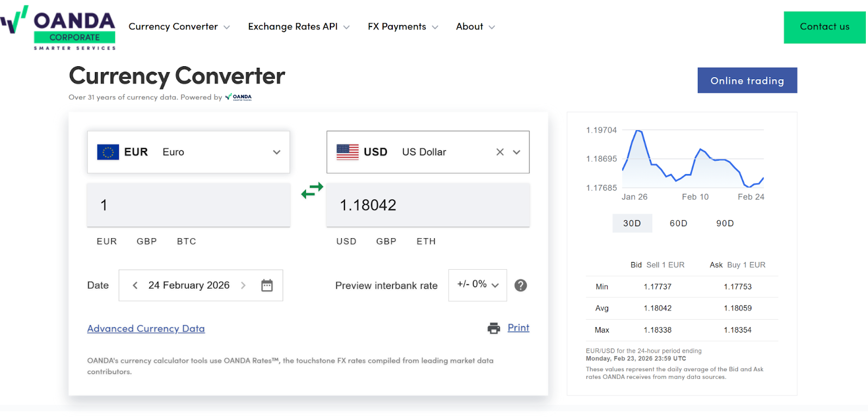Select the 90D chart range tab

[725, 223]
